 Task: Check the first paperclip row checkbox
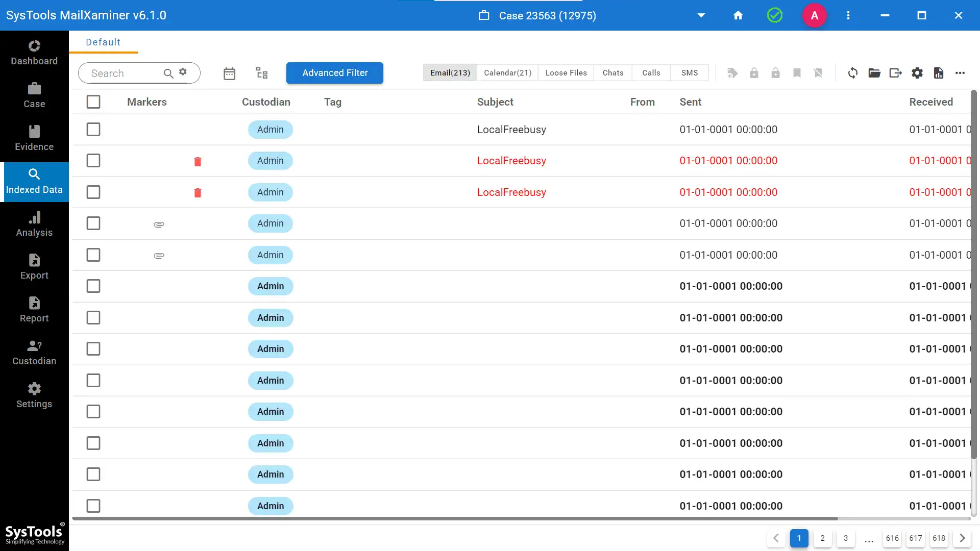point(93,223)
